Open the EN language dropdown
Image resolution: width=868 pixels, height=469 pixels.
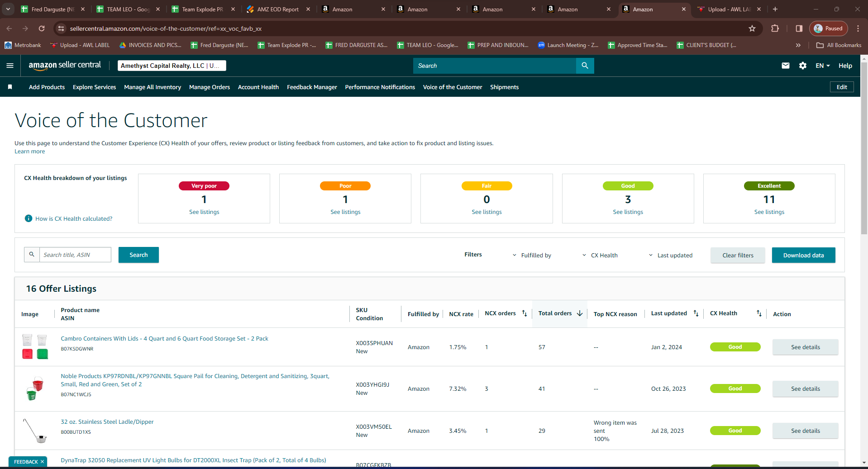click(823, 66)
